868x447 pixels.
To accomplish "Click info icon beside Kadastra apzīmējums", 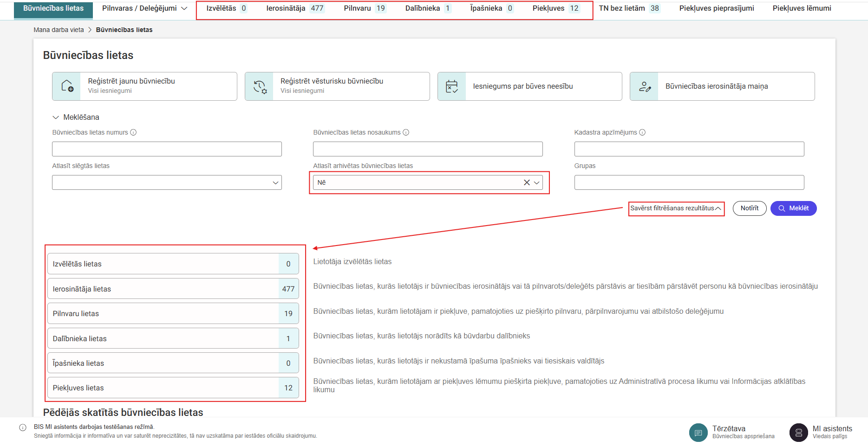I will [642, 132].
